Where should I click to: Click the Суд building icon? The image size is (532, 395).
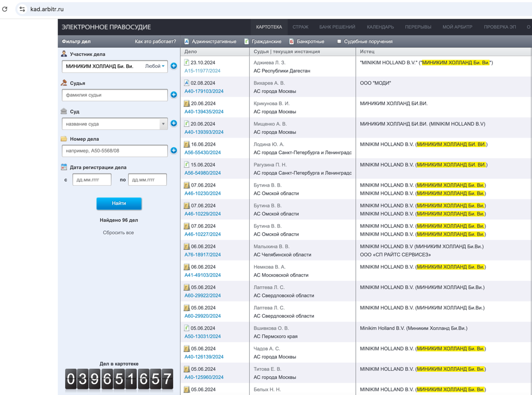tap(64, 111)
